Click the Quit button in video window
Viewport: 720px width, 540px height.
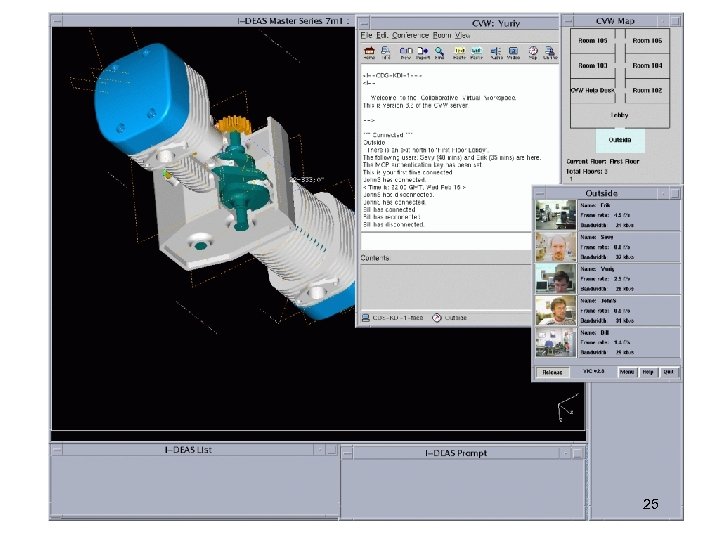669,372
